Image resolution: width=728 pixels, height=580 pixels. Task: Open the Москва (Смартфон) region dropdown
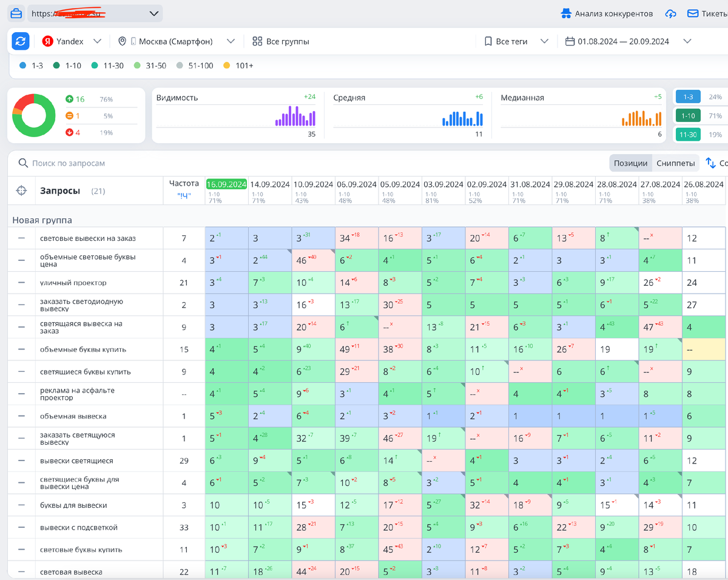coord(176,41)
